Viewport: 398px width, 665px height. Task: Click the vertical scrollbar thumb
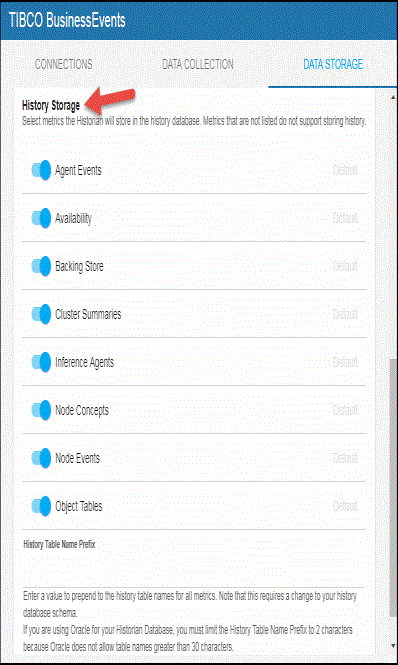pyautogui.click(x=393, y=488)
